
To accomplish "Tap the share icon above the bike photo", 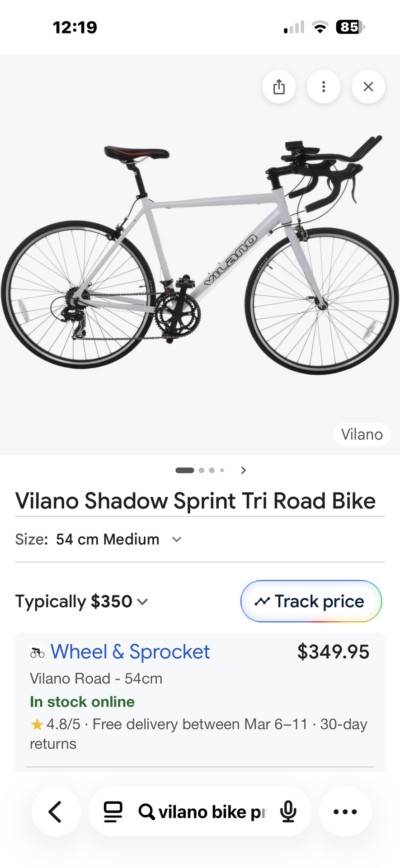I will click(279, 87).
